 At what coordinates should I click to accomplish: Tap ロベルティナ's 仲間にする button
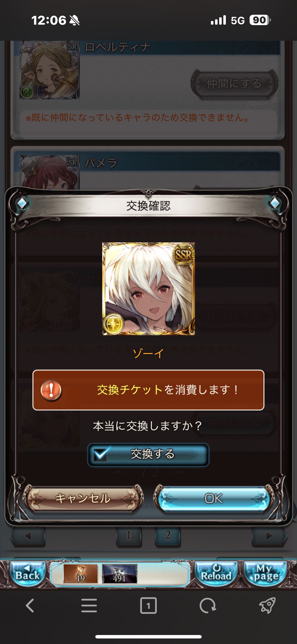pos(234,83)
